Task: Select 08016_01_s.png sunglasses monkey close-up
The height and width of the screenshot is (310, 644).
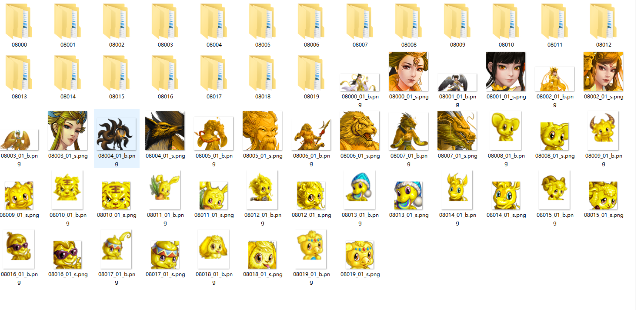Action: [67, 255]
